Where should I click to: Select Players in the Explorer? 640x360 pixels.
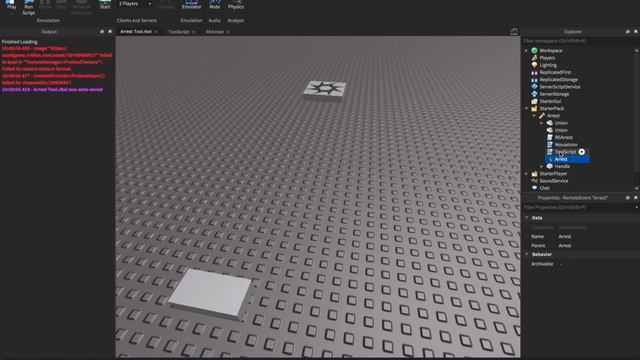tap(547, 58)
